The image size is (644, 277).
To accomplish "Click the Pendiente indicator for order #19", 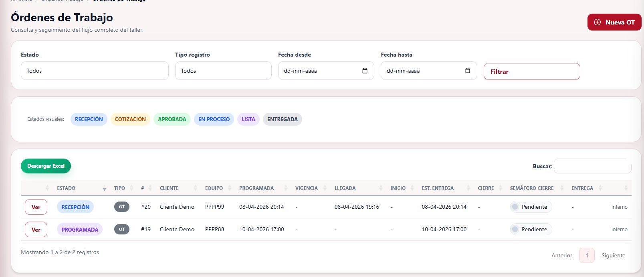I will coord(531,229).
